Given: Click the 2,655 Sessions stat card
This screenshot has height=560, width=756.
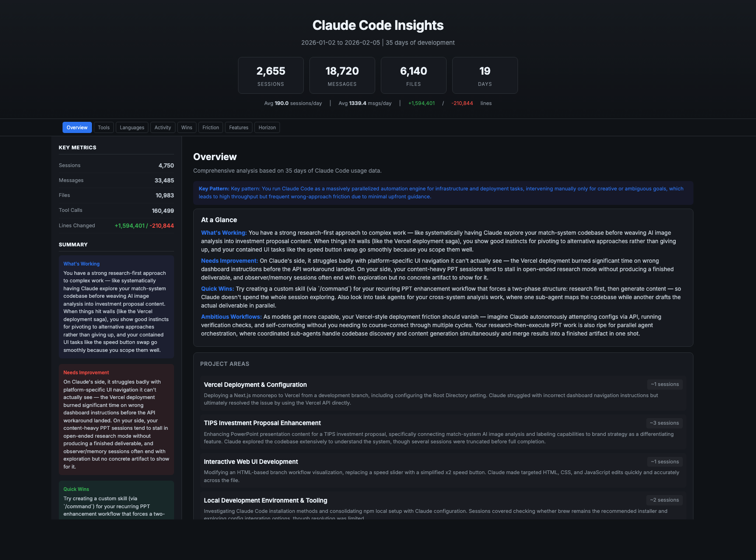Looking at the screenshot, I should [271, 76].
